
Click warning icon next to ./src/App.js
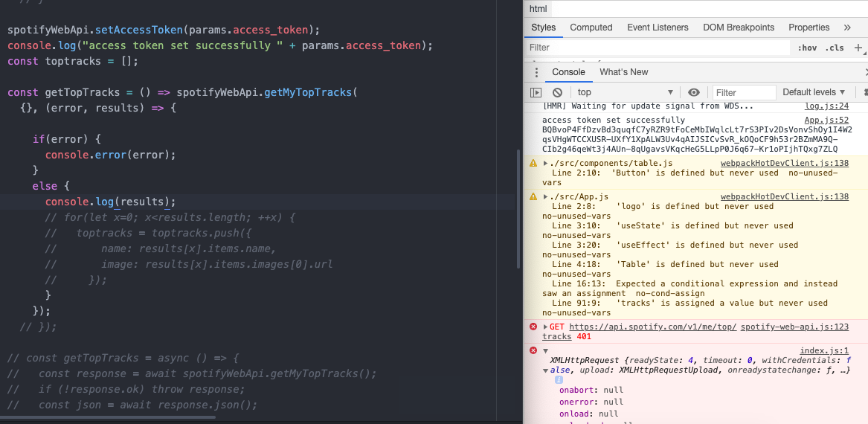point(533,196)
